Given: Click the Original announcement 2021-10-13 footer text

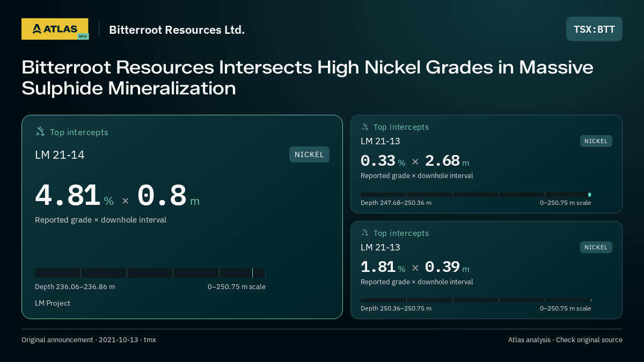Looking at the screenshot, I should click(x=89, y=340).
